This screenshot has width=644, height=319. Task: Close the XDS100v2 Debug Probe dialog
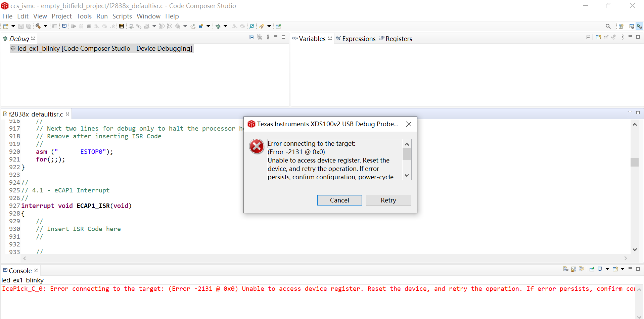click(409, 124)
